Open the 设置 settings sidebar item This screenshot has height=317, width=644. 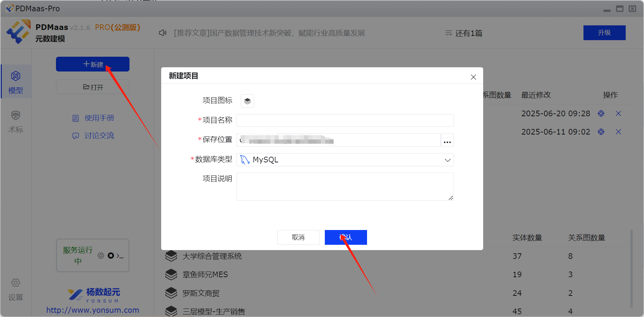16,289
